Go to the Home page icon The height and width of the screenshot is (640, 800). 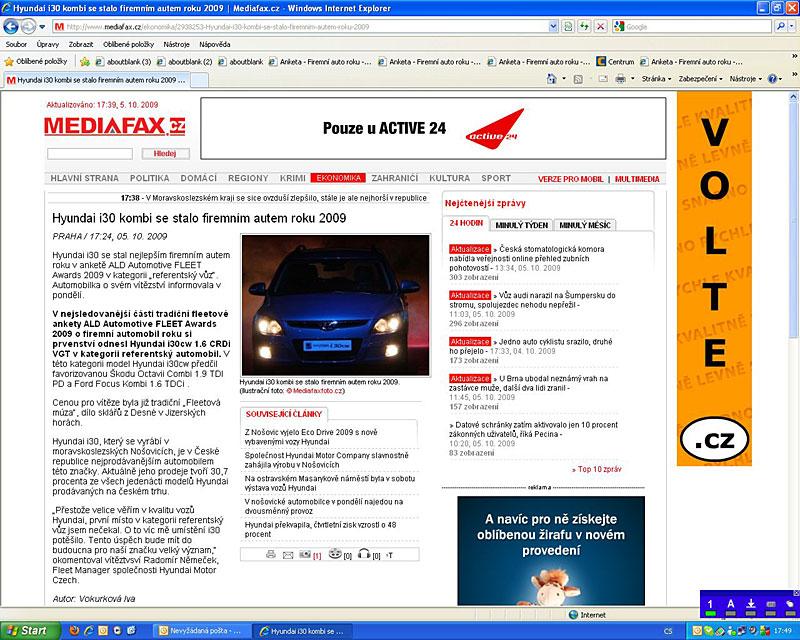(552, 79)
